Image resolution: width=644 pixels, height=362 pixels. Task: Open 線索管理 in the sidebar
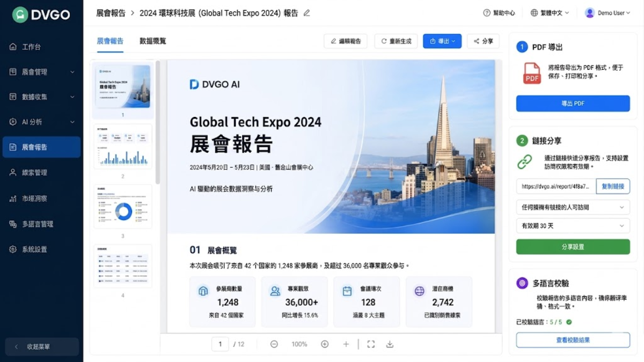(41, 173)
